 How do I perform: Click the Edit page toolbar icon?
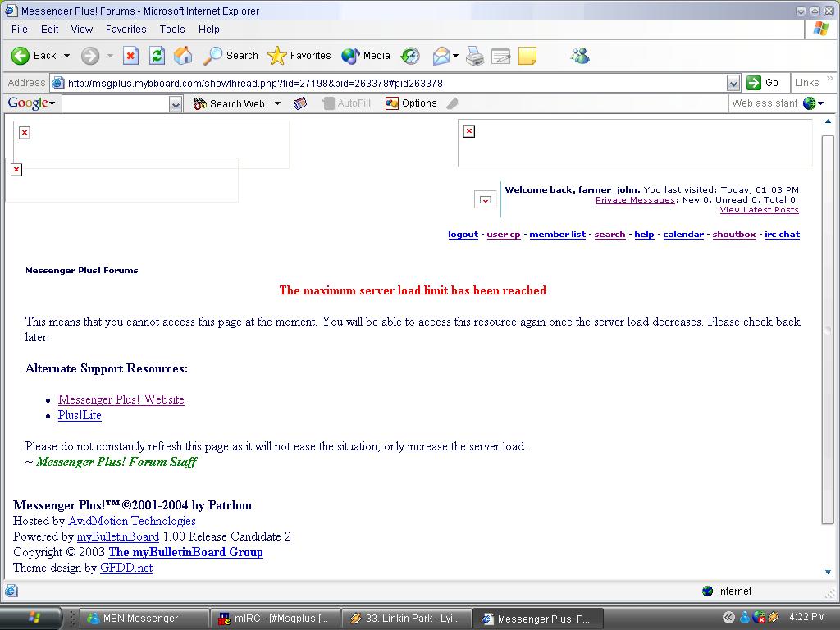coord(501,56)
